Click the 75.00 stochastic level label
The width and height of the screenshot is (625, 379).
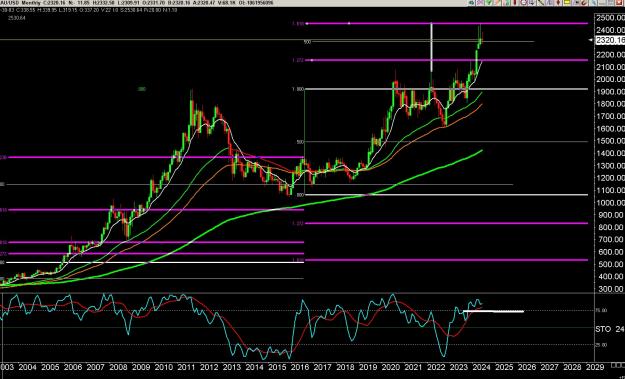click(x=601, y=310)
